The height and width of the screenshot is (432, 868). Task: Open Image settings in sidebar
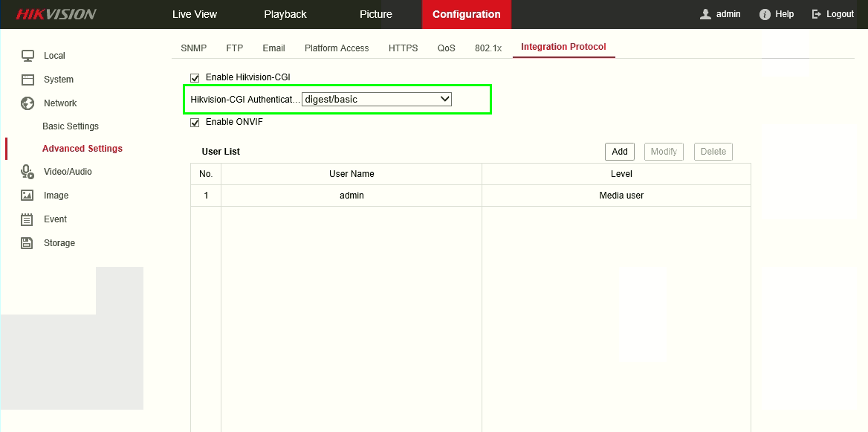[56, 196]
